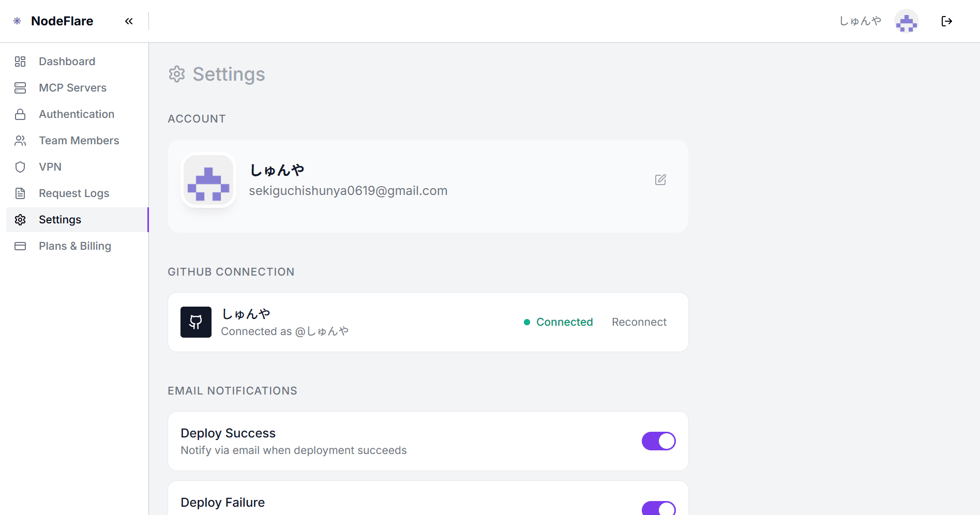Image resolution: width=980 pixels, height=515 pixels.
Task: Click the Connected status indicator
Action: [559, 322]
